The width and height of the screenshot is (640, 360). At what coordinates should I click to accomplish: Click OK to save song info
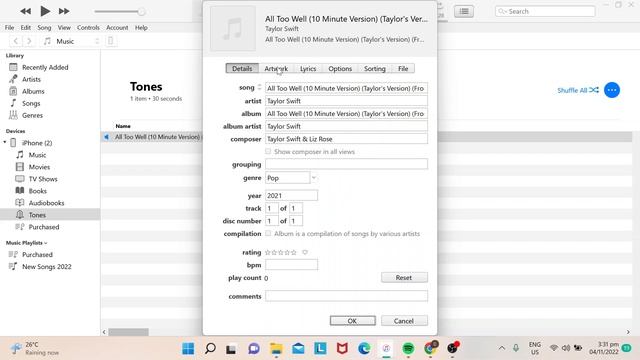tap(353, 321)
